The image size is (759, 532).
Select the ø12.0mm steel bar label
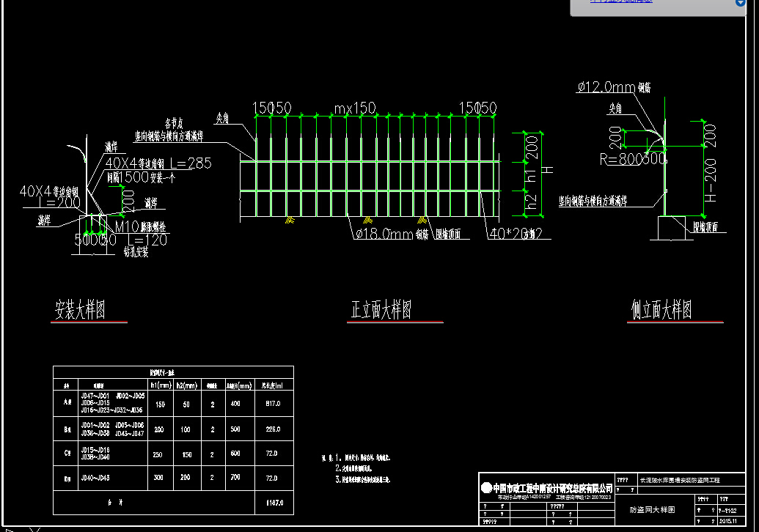[606, 87]
